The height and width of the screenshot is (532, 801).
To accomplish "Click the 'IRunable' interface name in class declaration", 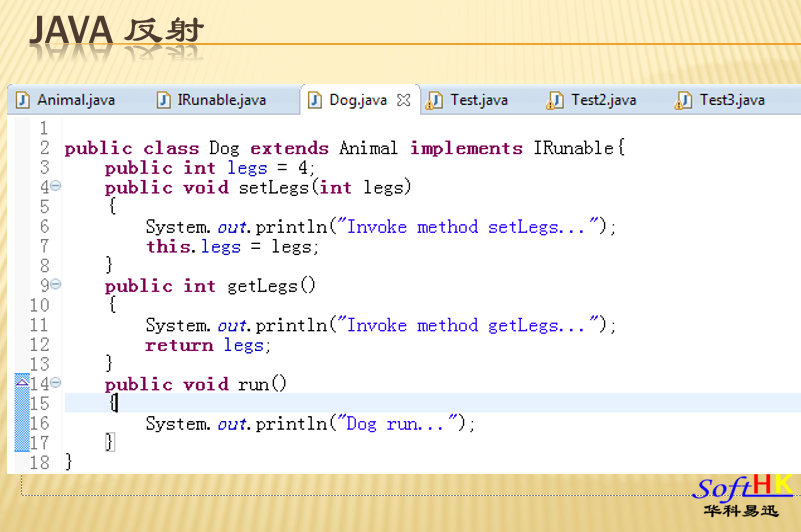I will pos(574,148).
